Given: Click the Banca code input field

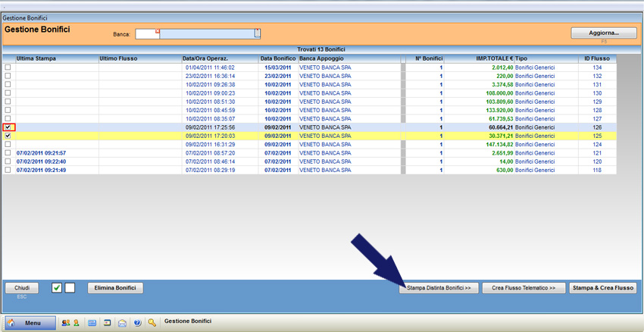Looking at the screenshot, I should click(146, 33).
